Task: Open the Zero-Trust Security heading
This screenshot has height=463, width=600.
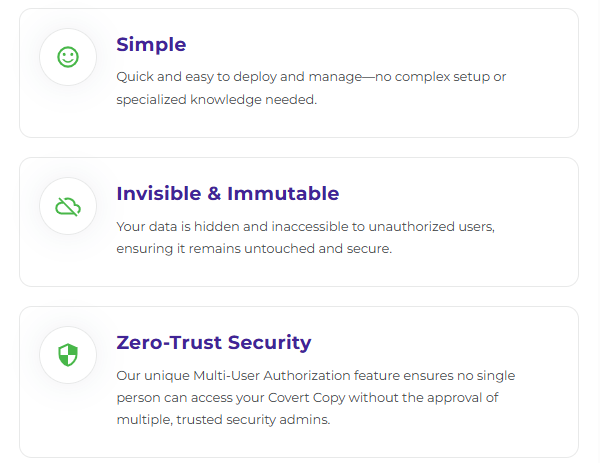Action: 213,342
